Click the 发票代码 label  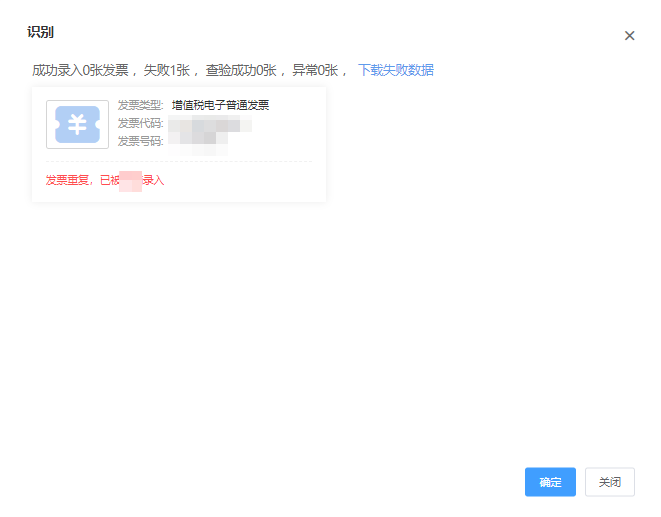[x=140, y=123]
